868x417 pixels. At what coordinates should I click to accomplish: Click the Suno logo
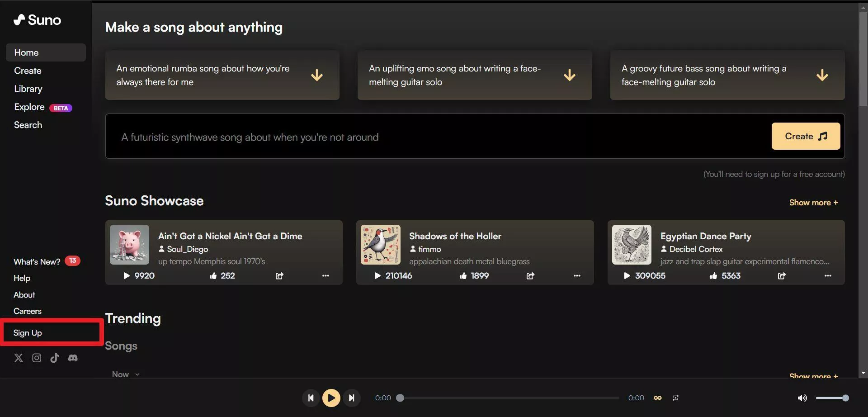click(x=37, y=20)
